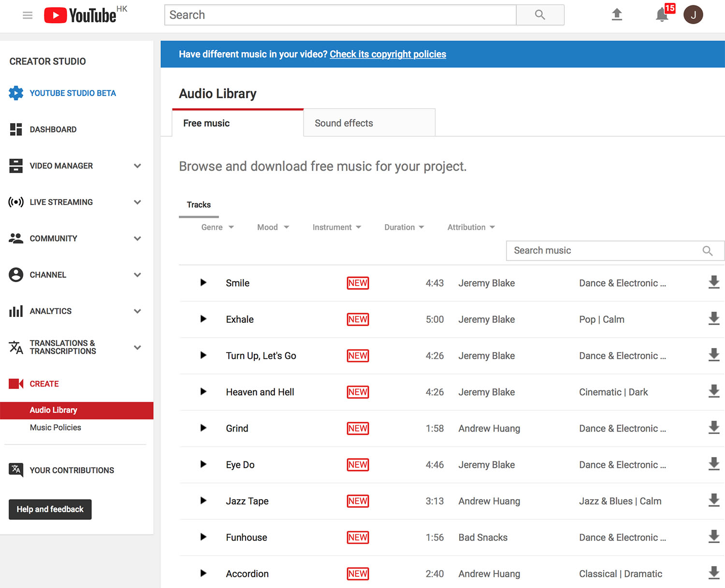Screen dimensions: 725x588
Task: Select the Tracks tab
Action: tap(199, 205)
